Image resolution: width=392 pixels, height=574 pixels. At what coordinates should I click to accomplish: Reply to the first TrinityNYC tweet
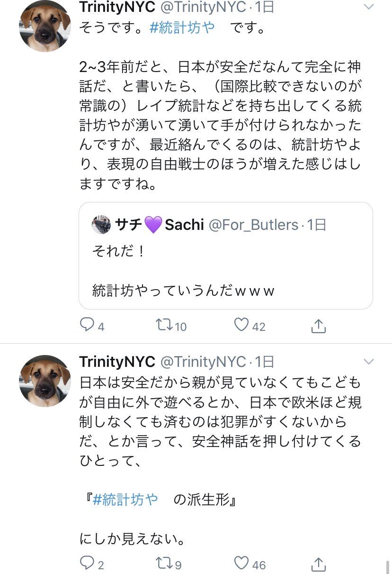[88, 325]
